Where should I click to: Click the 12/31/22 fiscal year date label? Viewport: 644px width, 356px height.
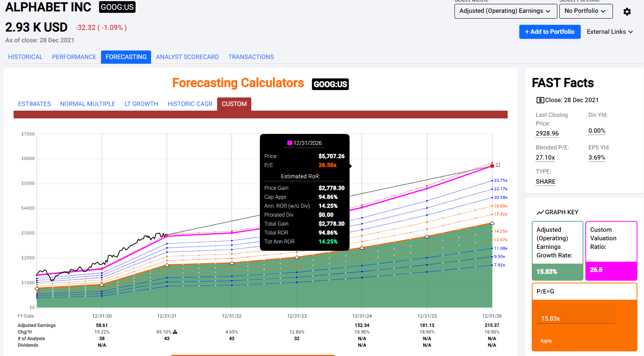coord(231,316)
